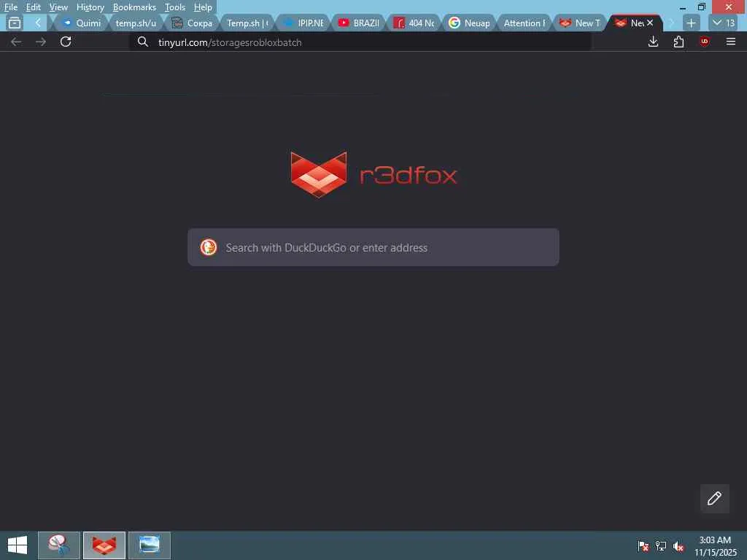Focus the Search with DuckDuckGo field
747x560 pixels.
pyautogui.click(x=373, y=247)
